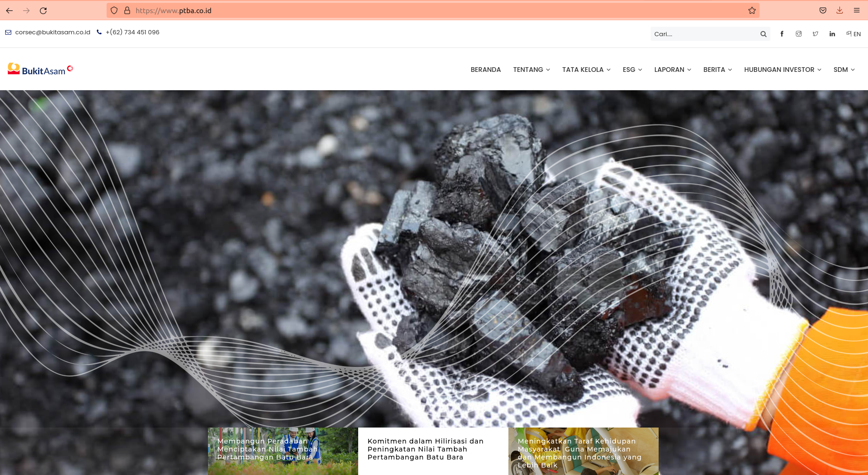Viewport: 868px width, 475px height.
Task: Expand the LAPORAN menu
Action: point(673,70)
